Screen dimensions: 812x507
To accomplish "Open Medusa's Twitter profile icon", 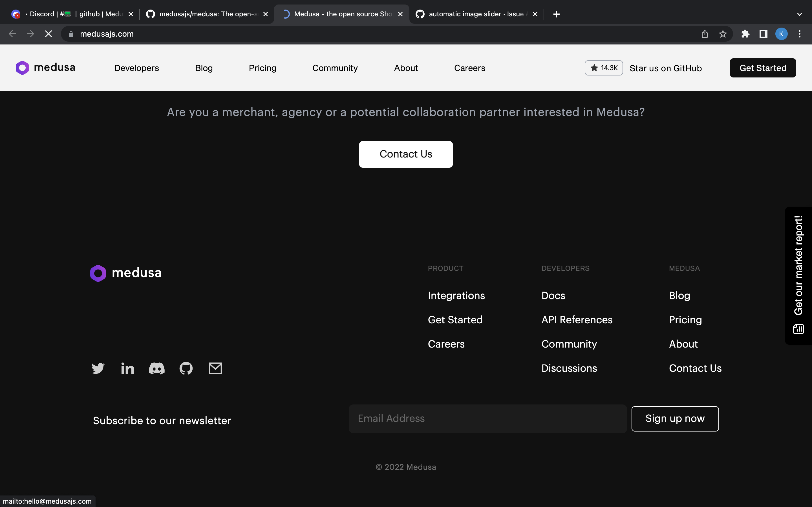I will point(98,368).
